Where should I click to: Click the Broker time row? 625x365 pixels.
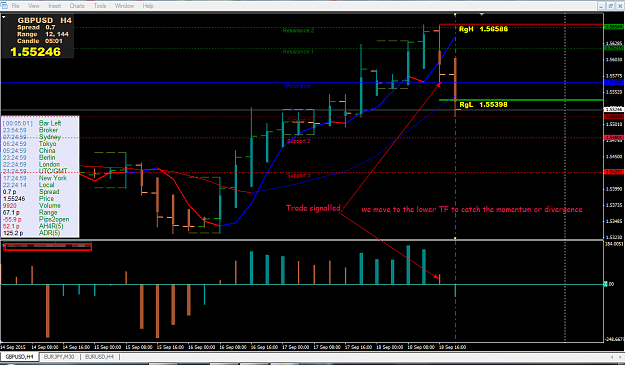click(30, 130)
